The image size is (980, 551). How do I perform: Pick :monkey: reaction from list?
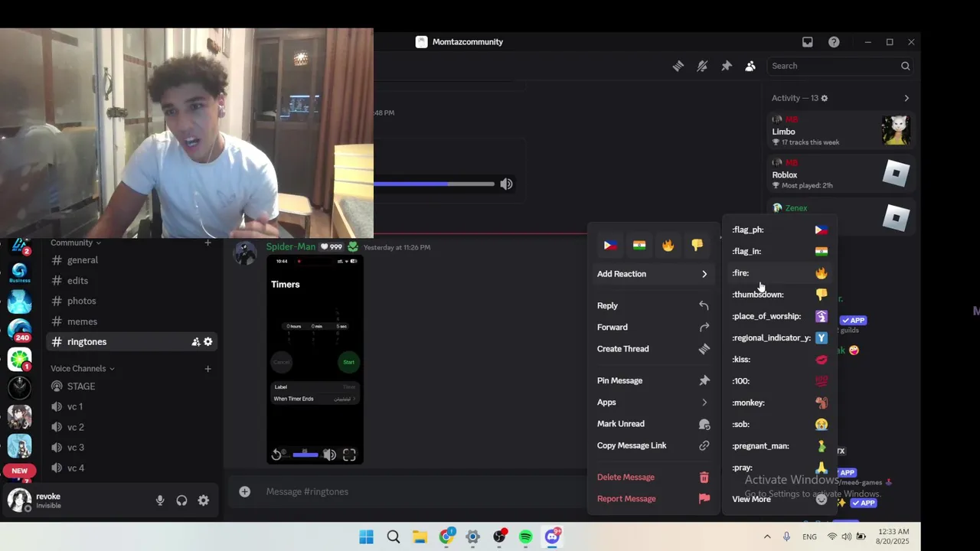pos(779,403)
